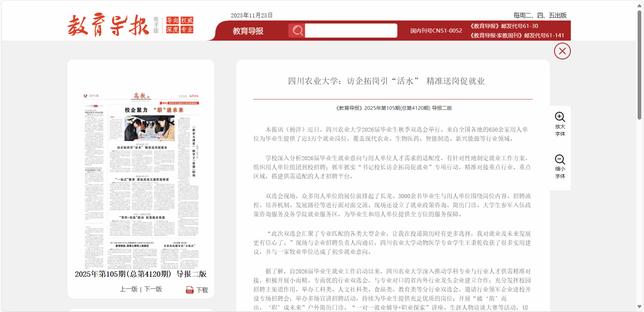644x312 pixels.
Task: Click the 教育导报 calligraphy logo
Action: coord(108,25)
